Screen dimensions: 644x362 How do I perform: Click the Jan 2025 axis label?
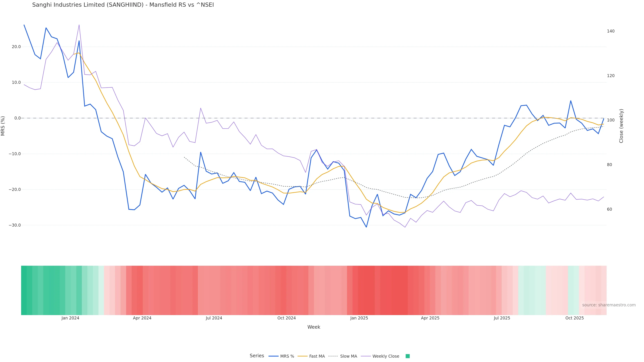point(359,318)
